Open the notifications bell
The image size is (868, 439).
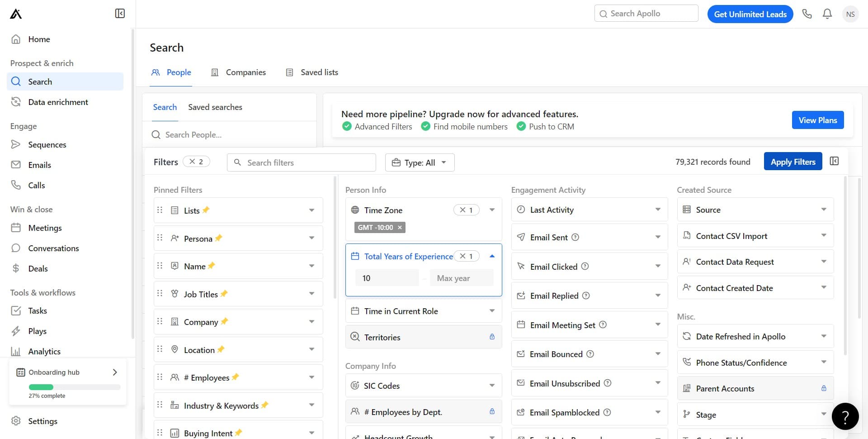coord(827,14)
